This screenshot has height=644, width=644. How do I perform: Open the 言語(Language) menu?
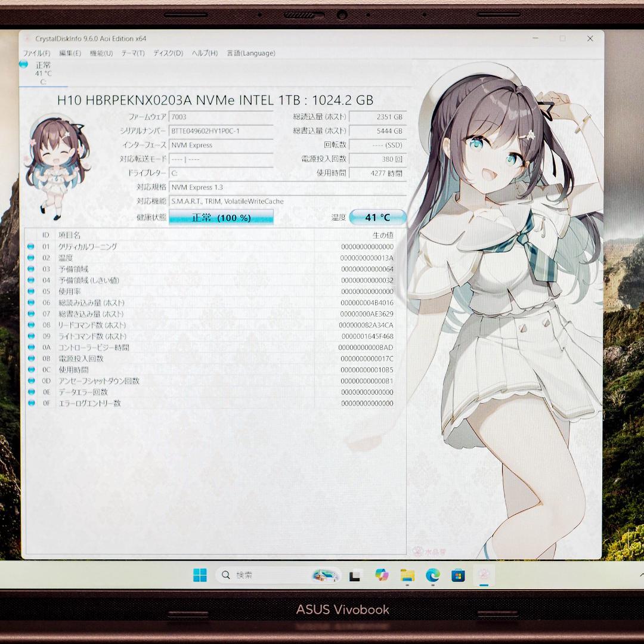coord(250,53)
